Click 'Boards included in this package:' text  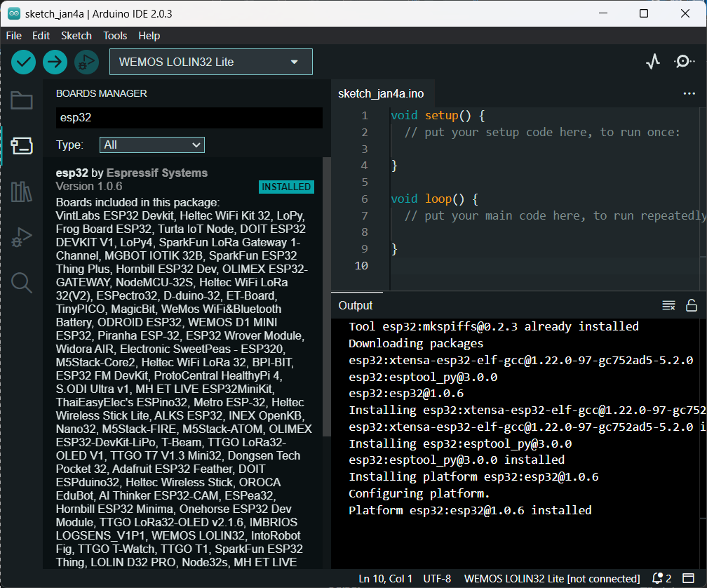137,202
